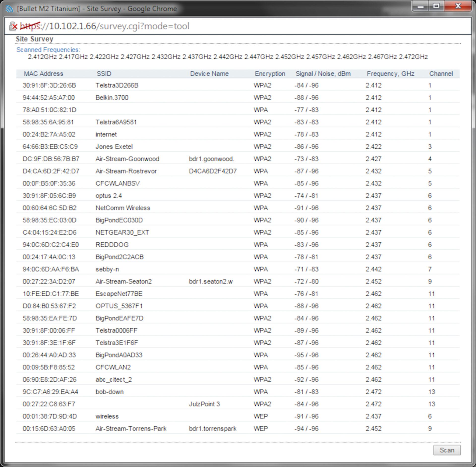The width and height of the screenshot is (476, 467).
Task: Select SSID Air-Stream-Seaton2
Action: click(123, 281)
